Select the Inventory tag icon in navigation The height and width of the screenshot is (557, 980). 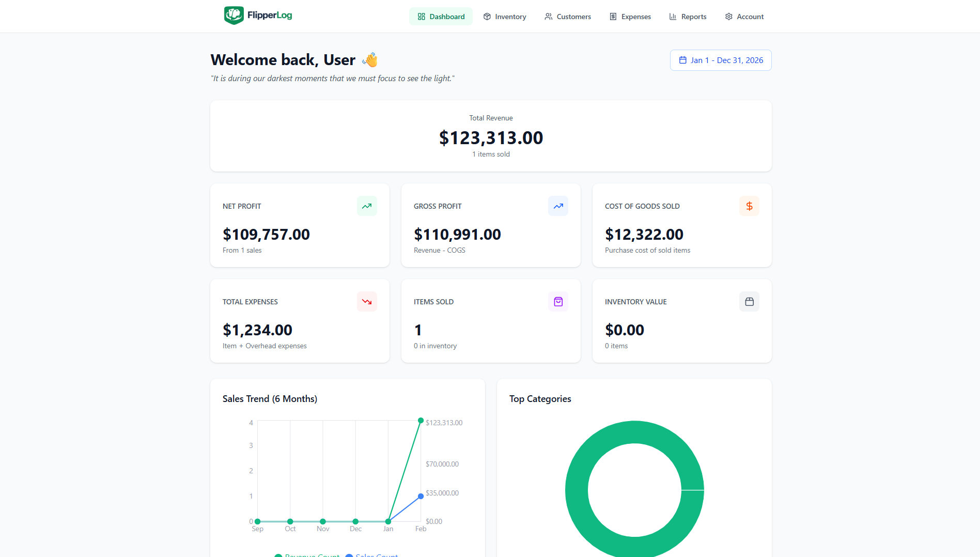coord(487,16)
